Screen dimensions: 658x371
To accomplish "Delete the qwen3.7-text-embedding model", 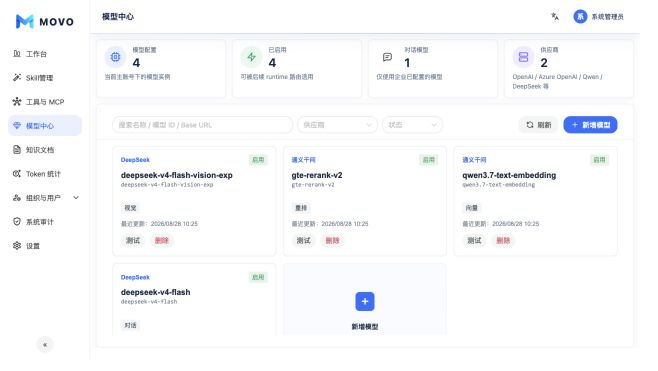I will (503, 240).
